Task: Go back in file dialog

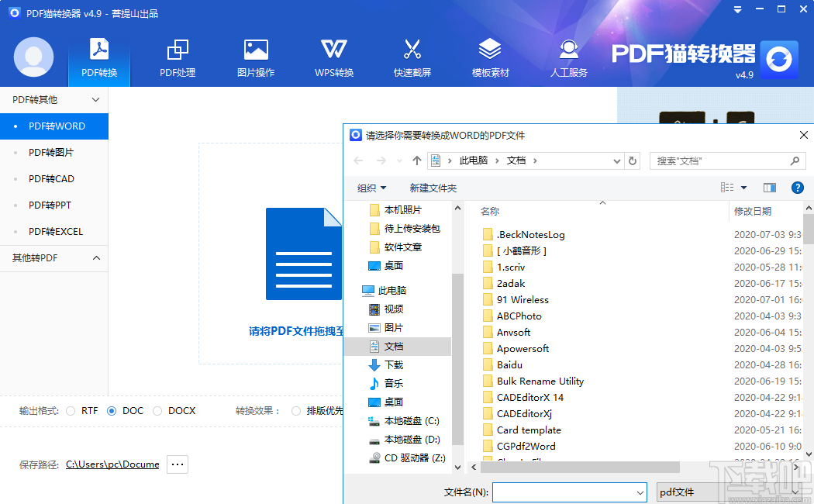Action: pyautogui.click(x=358, y=161)
